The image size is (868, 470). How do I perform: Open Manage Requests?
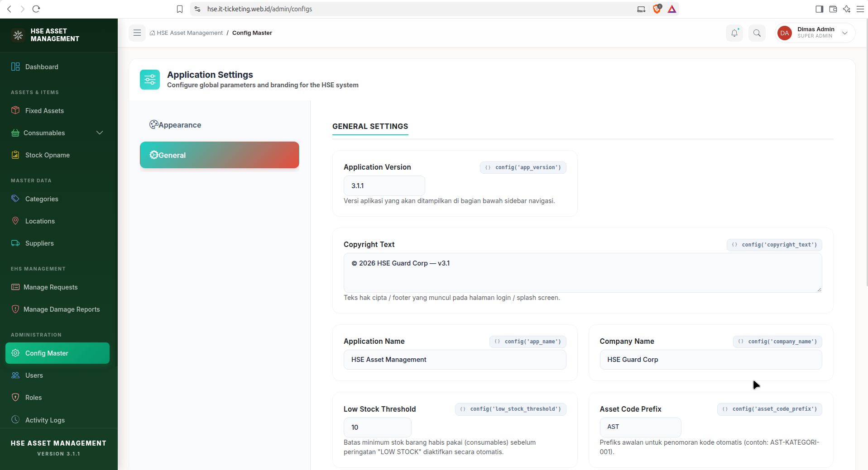click(58, 287)
